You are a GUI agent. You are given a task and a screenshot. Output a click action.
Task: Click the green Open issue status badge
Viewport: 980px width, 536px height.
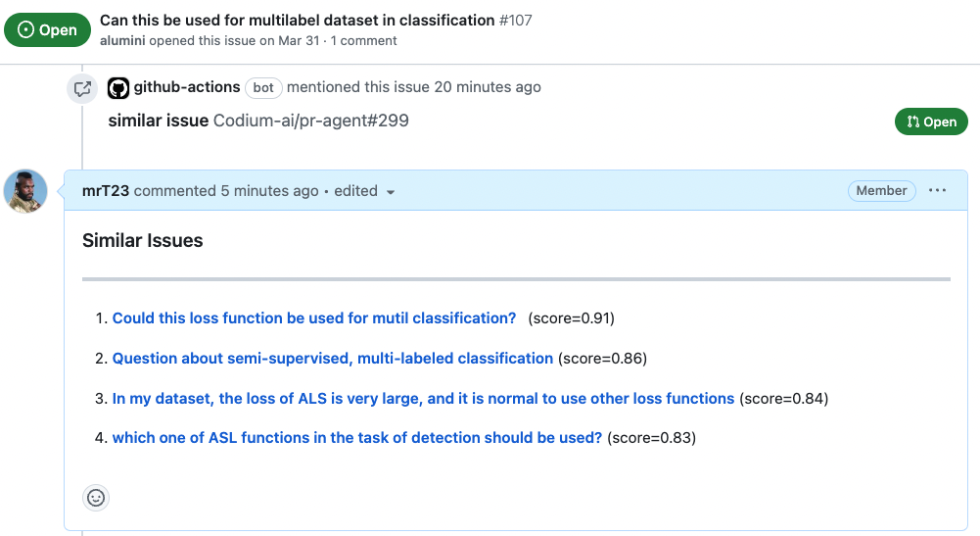48,29
